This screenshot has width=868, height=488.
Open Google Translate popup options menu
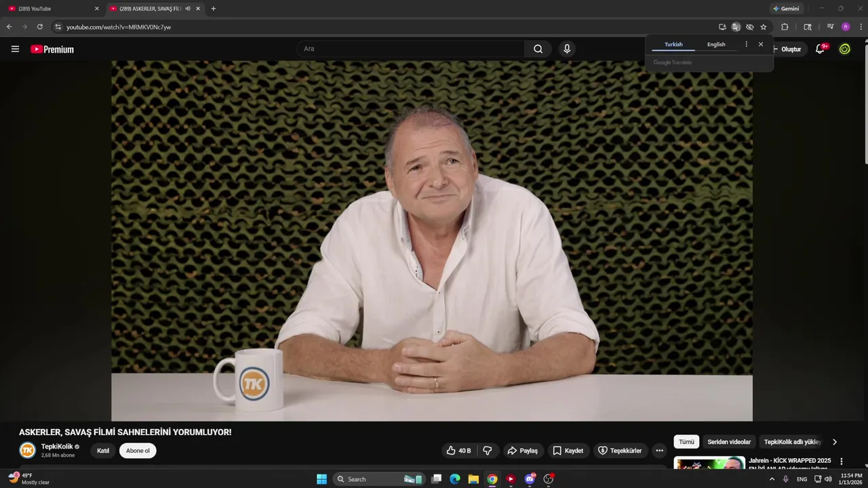tap(746, 44)
